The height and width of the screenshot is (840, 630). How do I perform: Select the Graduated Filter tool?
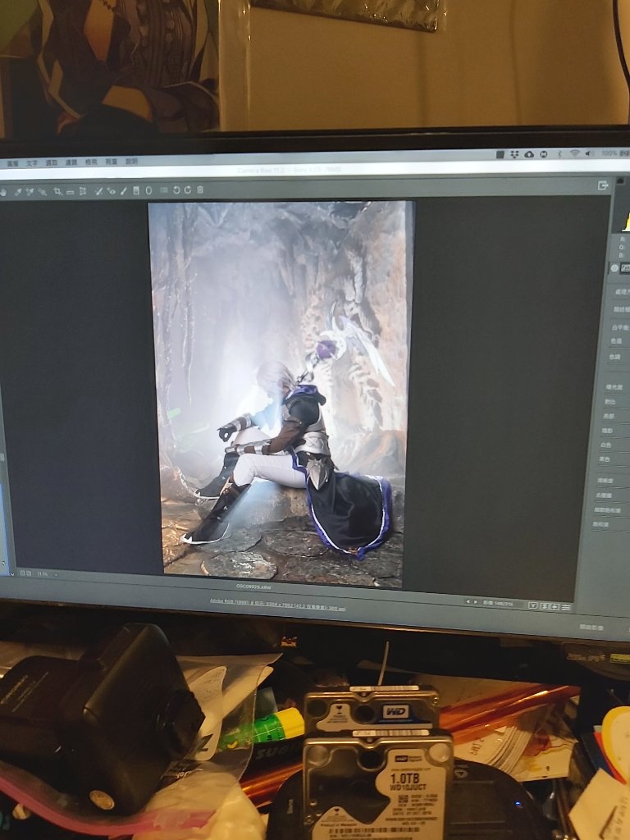pyautogui.click(x=136, y=190)
